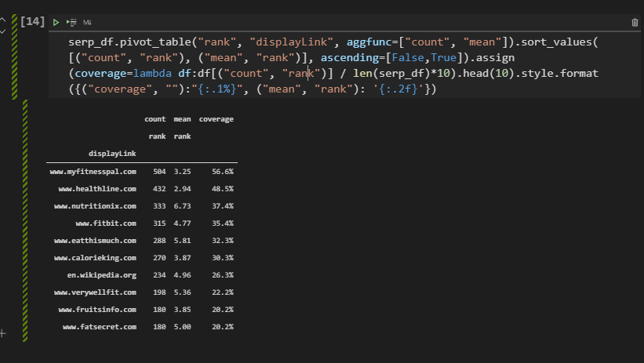Click the coverage value 48.5%
This screenshot has width=644, height=363.
(x=223, y=189)
